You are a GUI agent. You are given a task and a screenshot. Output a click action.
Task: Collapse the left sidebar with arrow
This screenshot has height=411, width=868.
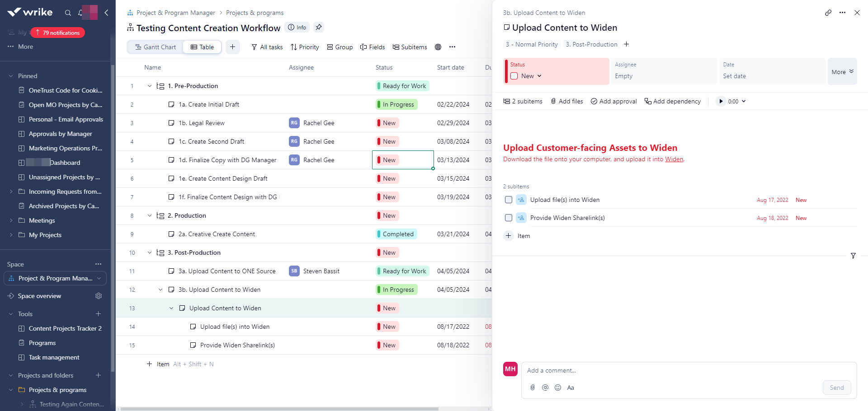click(x=106, y=13)
